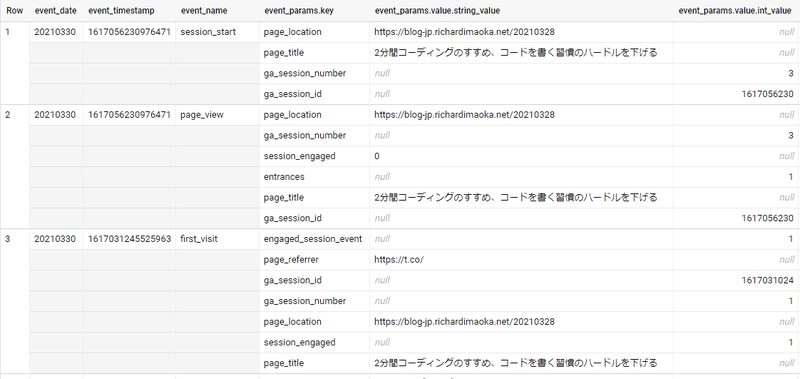This screenshot has width=800, height=379.
Task: Click the Row column header
Action: 14,11
